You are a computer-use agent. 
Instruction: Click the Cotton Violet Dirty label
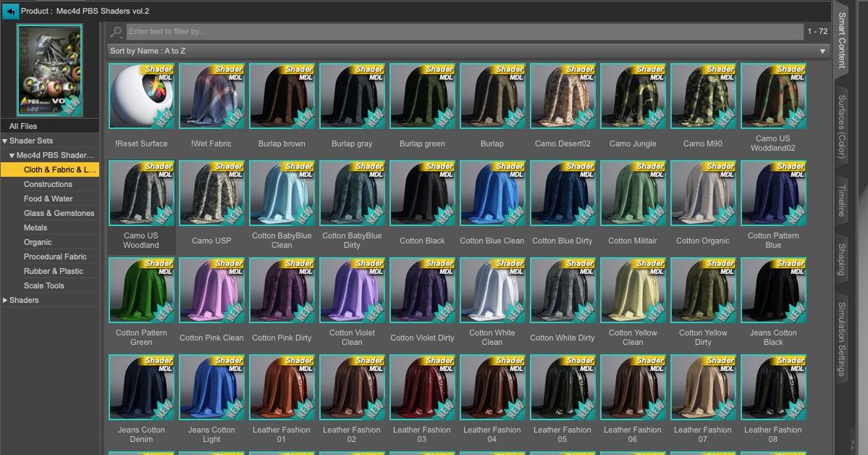tap(422, 338)
